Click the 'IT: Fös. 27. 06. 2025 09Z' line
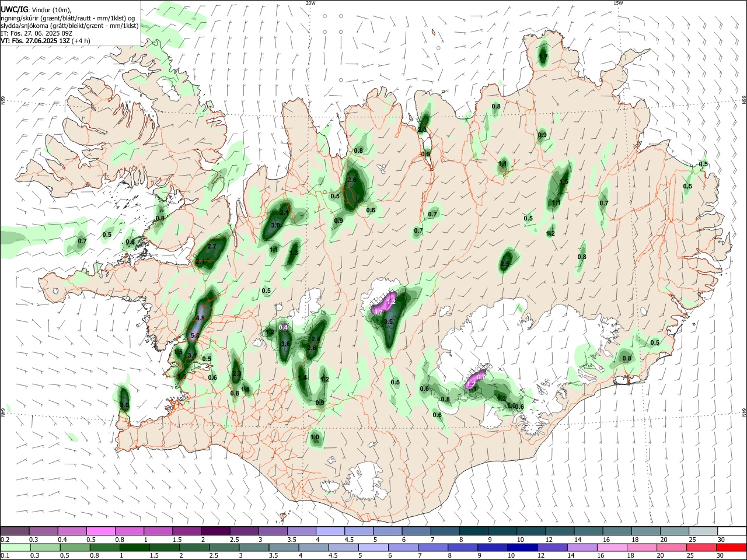Viewport: 747px width, 560px height. pos(36,33)
